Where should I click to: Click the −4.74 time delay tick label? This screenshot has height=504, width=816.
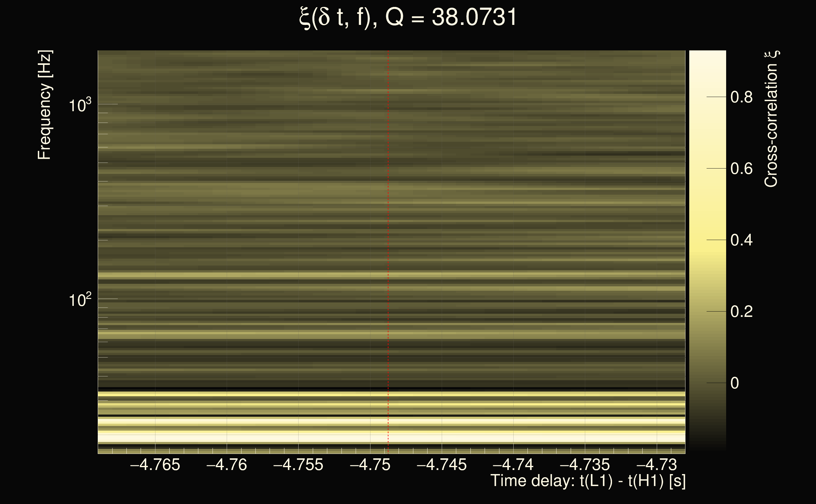(513, 465)
